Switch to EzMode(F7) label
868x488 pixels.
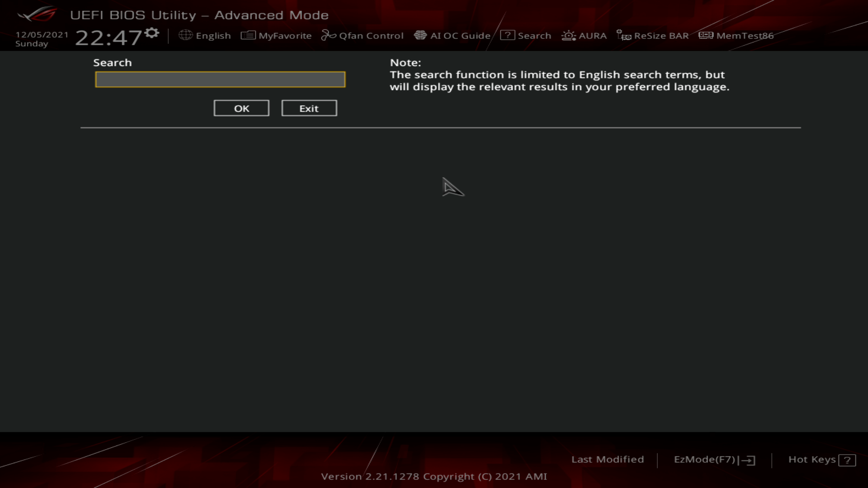coord(704,460)
